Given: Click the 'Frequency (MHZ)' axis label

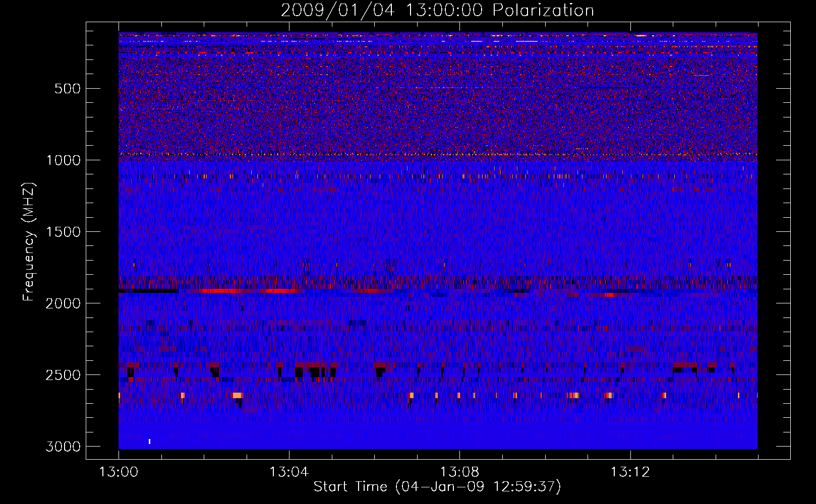Looking at the screenshot, I should click(29, 242).
